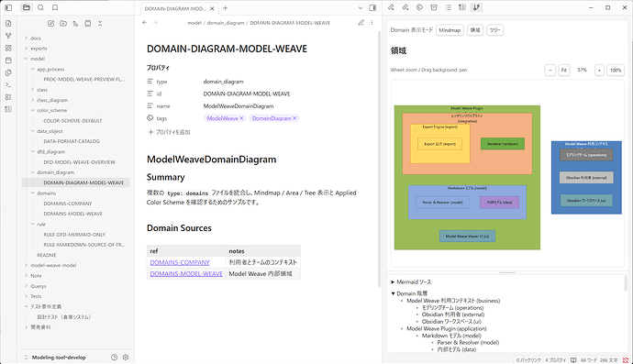Viewport: 633px width, 364px height.
Task: Click the list-view icon in left ribbon
Action: click(8, 97)
